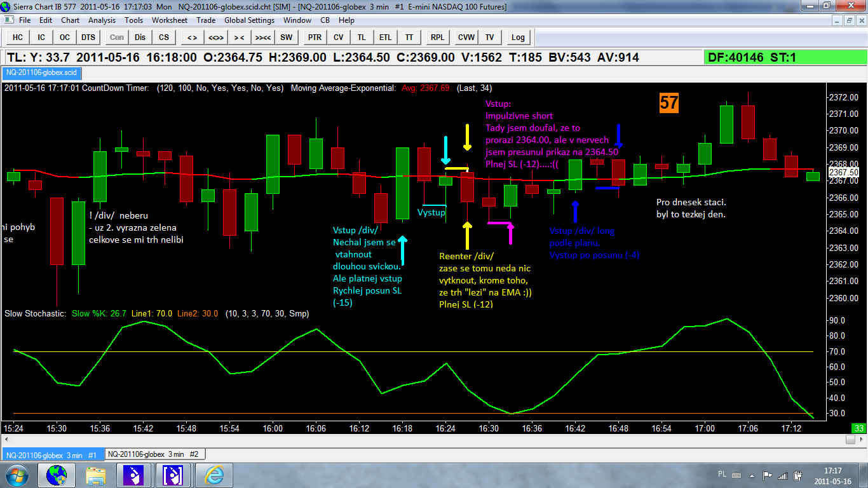The image size is (868, 488).
Task: Switch to NQ-201106-globex 3 min #1 tab
Action: click(53, 454)
